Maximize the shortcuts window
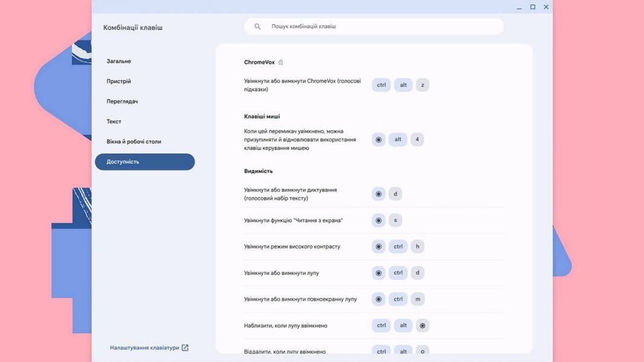Viewport: 644px width, 362px height. coord(533,7)
